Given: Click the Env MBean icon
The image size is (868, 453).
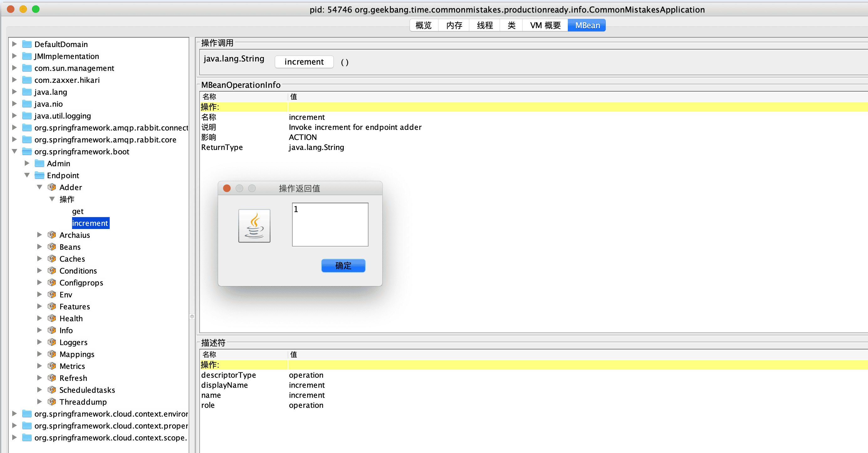Looking at the screenshot, I should click(52, 294).
